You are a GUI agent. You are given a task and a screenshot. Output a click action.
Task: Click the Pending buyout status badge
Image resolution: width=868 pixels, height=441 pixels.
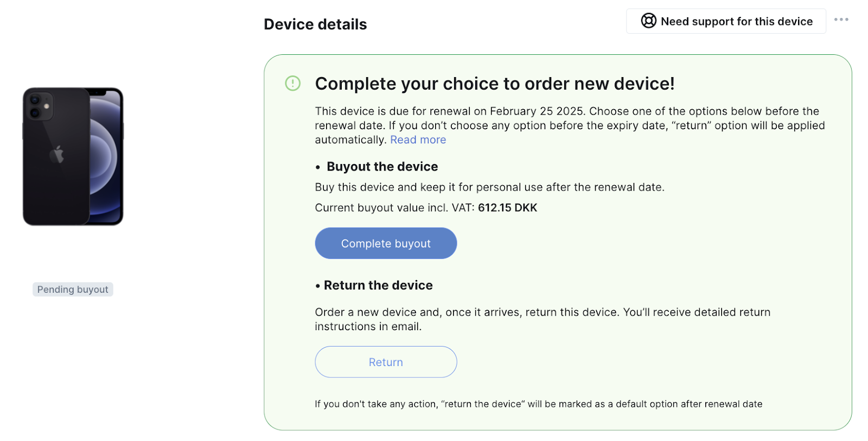click(x=73, y=289)
